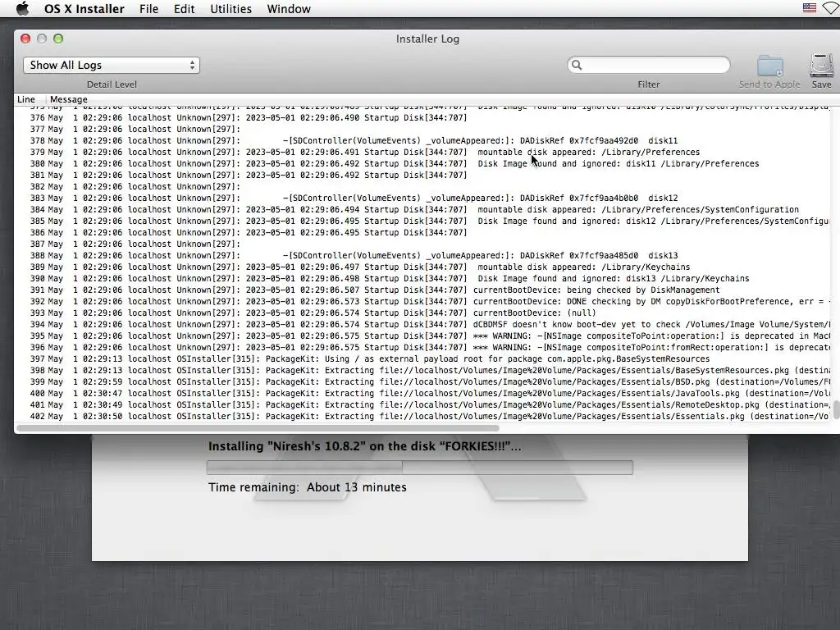
Task: Select log line 380 Disk Image ignored disk11
Action: coord(423,164)
